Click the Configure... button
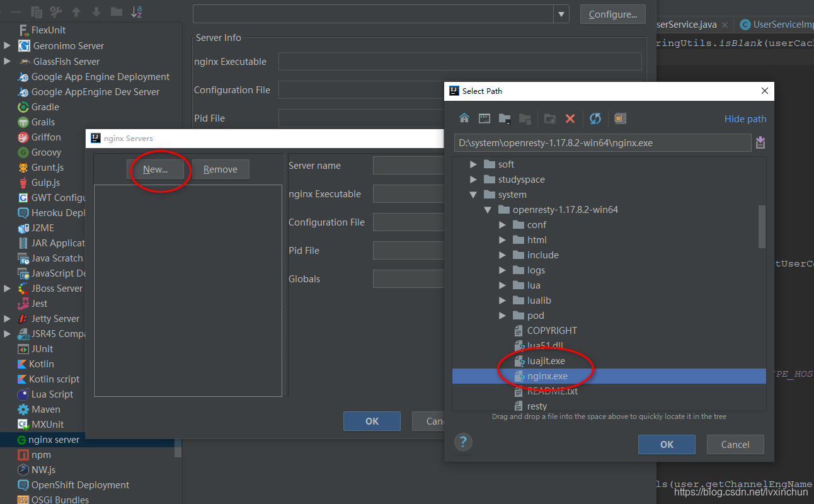Screen dimensions: 814x504 point(613,14)
